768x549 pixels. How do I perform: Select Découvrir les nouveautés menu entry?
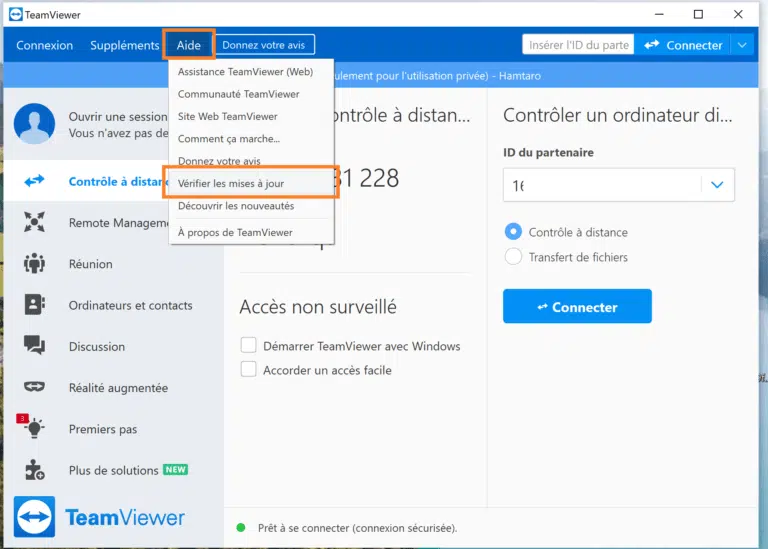(251, 206)
